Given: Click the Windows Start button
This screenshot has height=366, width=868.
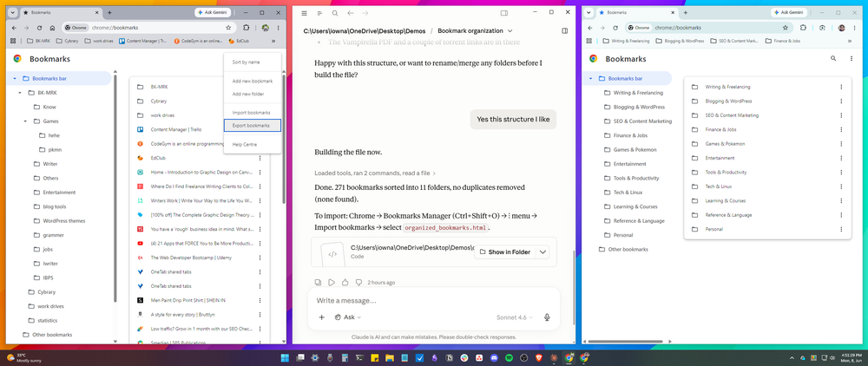Looking at the screenshot, I should tap(286, 357).
